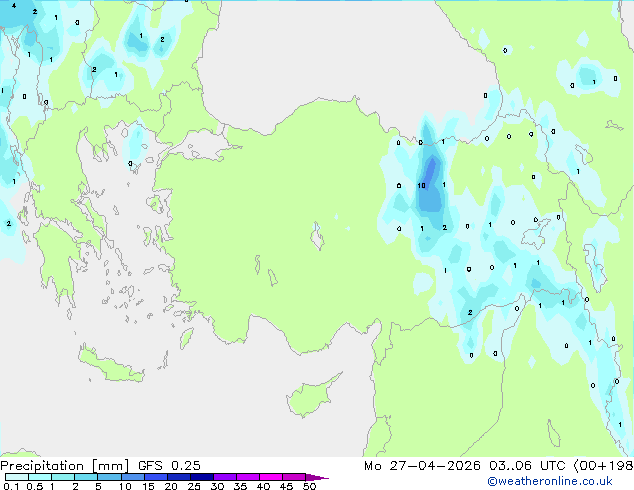
Task: Click the legend scale value "50"
Action: pos(309,486)
